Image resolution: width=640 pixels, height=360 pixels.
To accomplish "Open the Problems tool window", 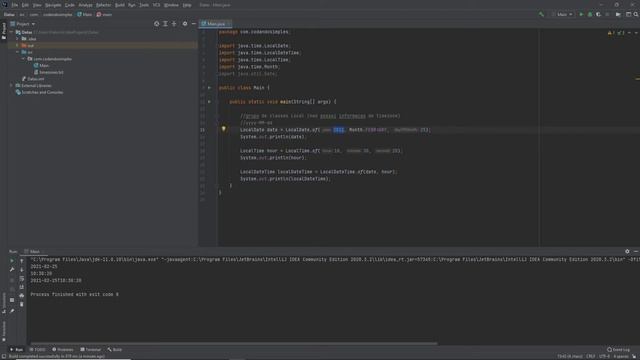I will point(63,349).
